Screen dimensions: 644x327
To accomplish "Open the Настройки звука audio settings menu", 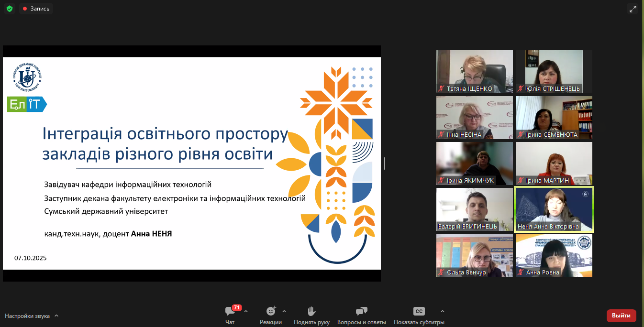I will click(32, 316).
